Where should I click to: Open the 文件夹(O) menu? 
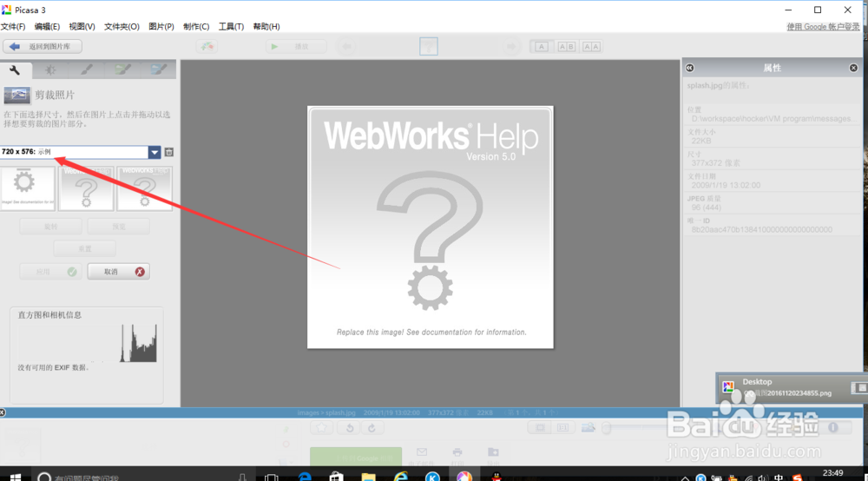point(122,27)
